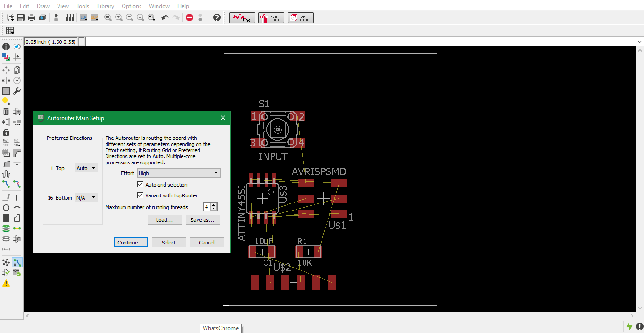Screen dimensions: 644x333
Task: Open the File menu
Action: (x=8, y=6)
